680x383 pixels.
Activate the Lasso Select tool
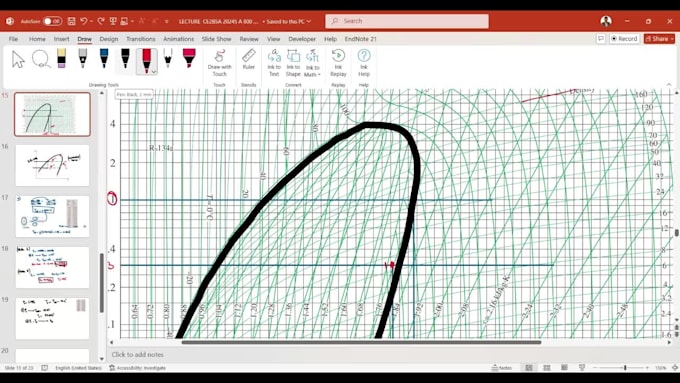coord(41,59)
